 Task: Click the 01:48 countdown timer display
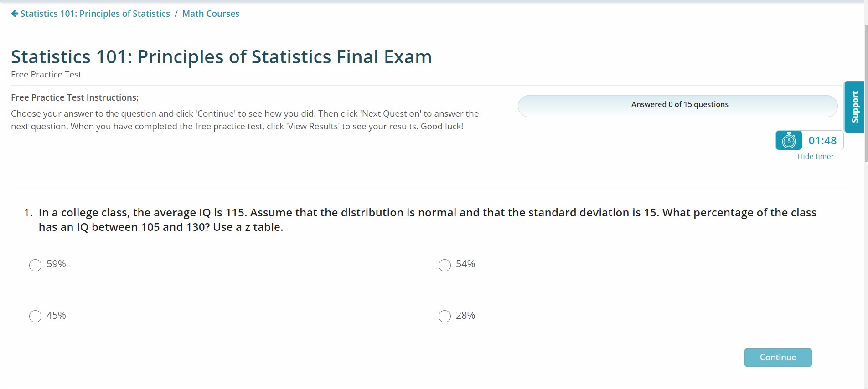822,140
